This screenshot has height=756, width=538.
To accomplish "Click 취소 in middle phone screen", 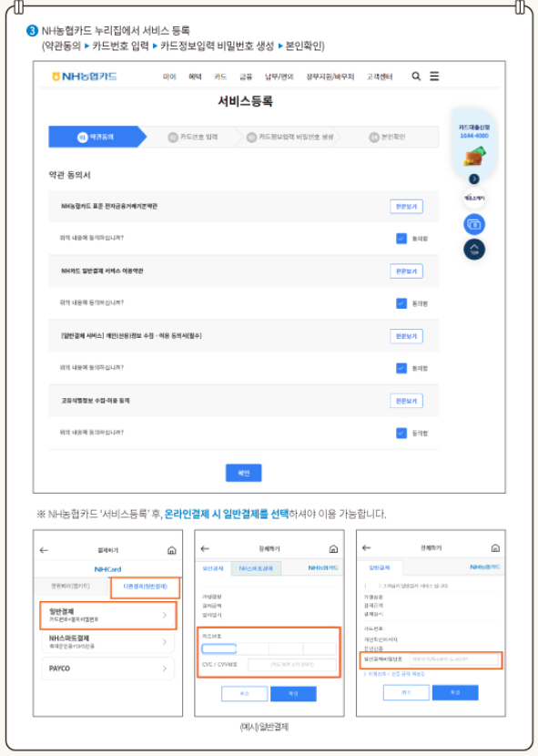I will click(x=244, y=694).
